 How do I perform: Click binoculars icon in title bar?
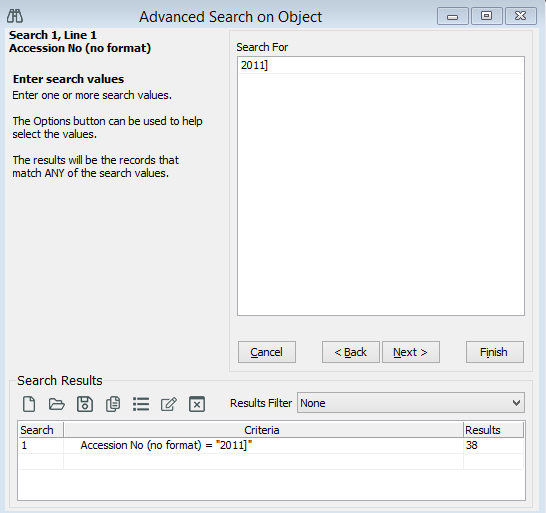15,16
